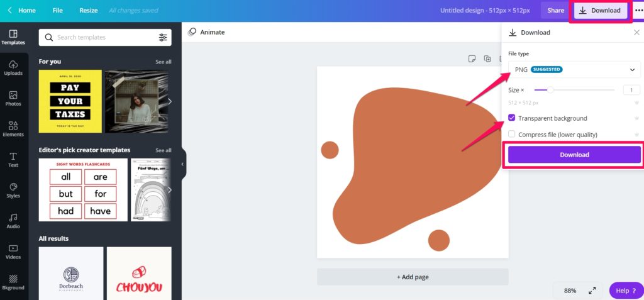Add notes to the page icon
The image size is (644, 300).
pyautogui.click(x=472, y=58)
